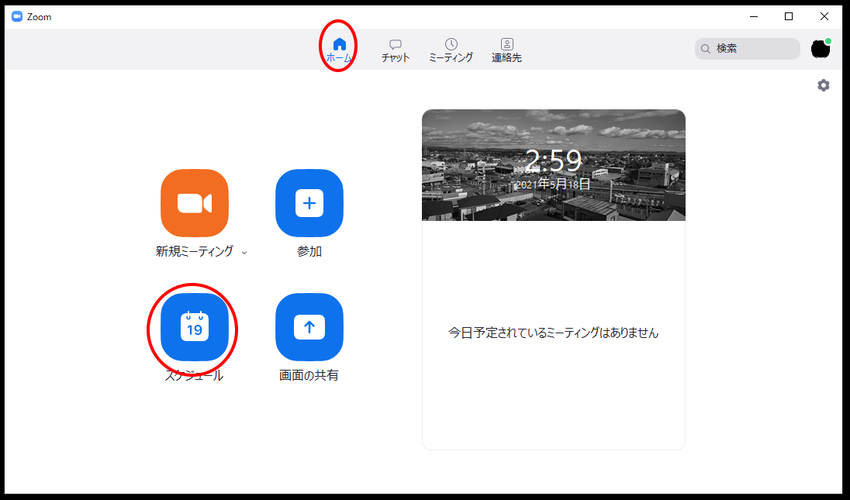Maximize the Zoom window

coord(789,17)
